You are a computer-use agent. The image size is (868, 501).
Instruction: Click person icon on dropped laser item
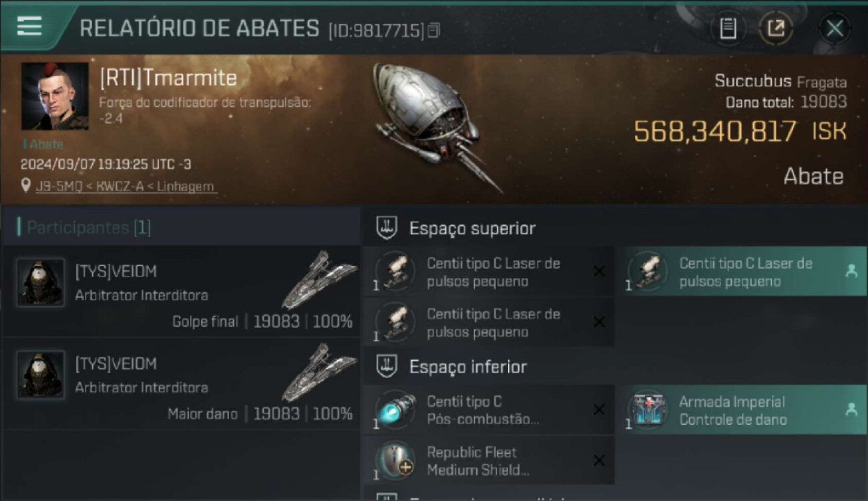(851, 271)
